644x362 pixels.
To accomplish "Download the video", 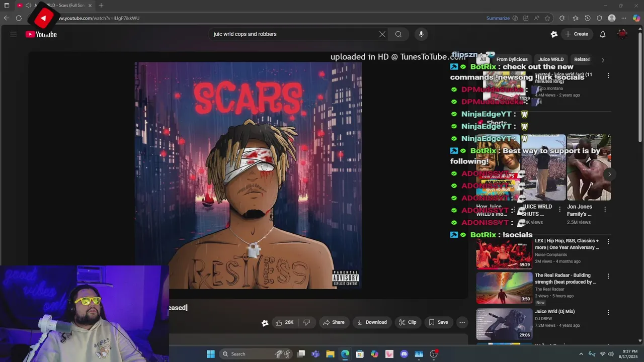I will (x=372, y=322).
